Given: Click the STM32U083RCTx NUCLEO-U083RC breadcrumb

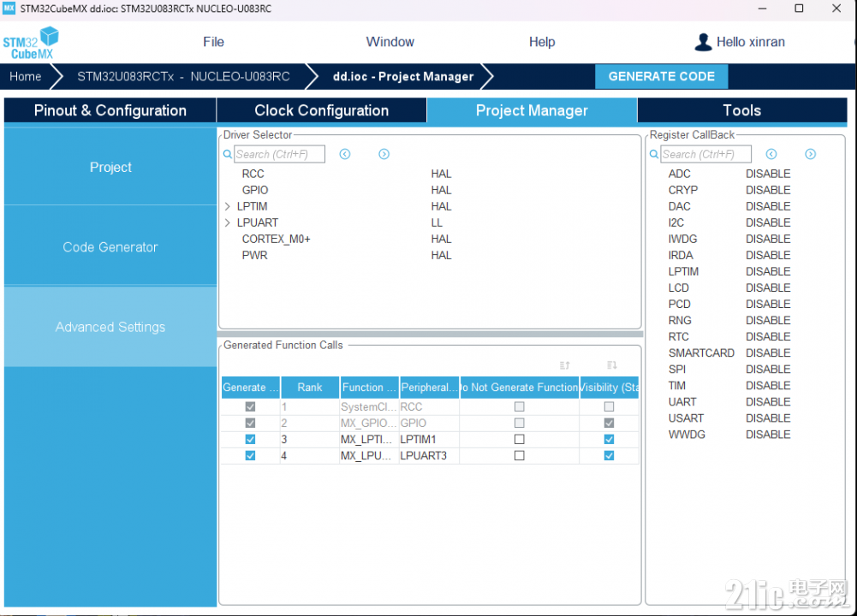Looking at the screenshot, I should coord(183,76).
